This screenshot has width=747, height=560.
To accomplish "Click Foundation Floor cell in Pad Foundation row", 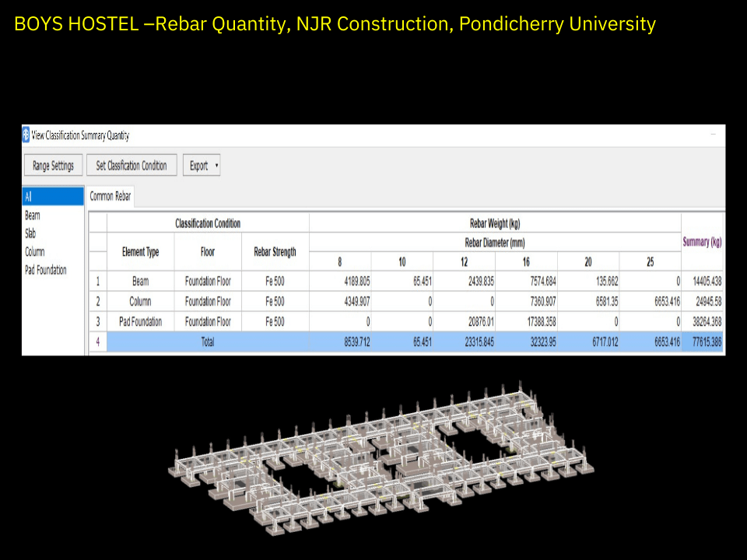I will (x=208, y=322).
